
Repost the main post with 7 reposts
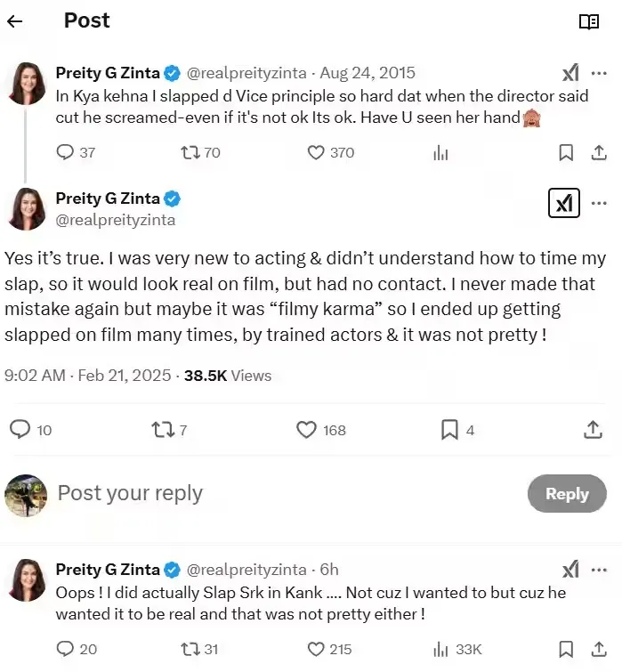tap(163, 430)
